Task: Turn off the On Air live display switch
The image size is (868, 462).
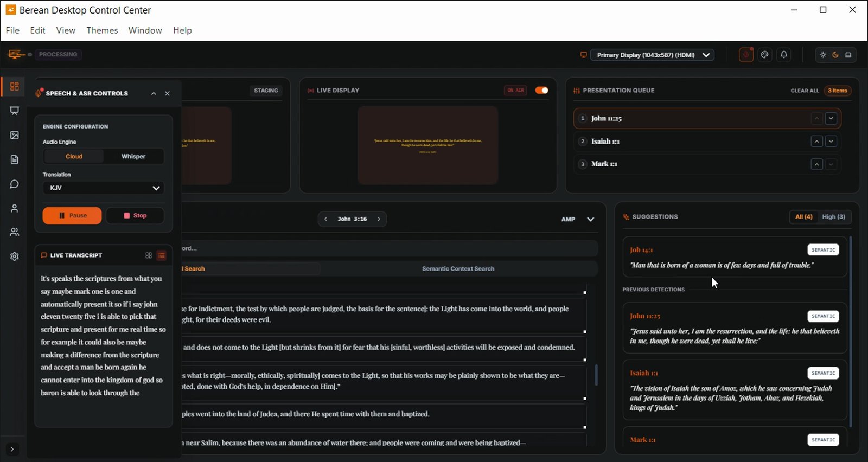Action: click(542, 91)
